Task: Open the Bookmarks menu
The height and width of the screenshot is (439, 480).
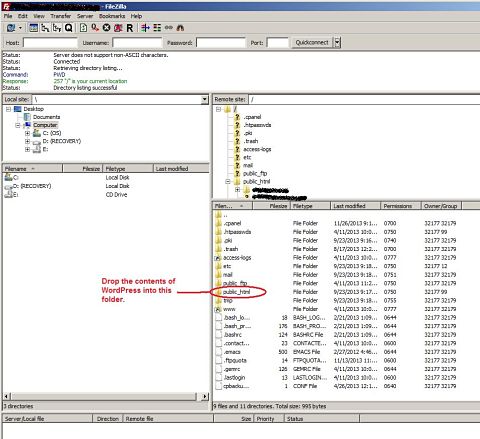Action: pyautogui.click(x=112, y=16)
